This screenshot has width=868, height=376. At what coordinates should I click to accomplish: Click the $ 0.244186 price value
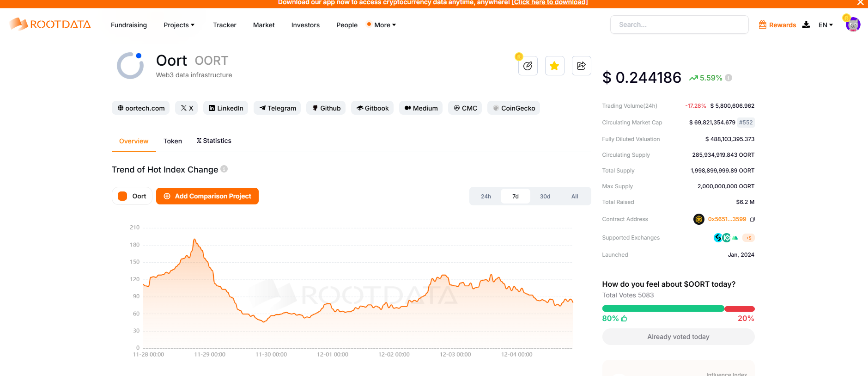tap(642, 78)
